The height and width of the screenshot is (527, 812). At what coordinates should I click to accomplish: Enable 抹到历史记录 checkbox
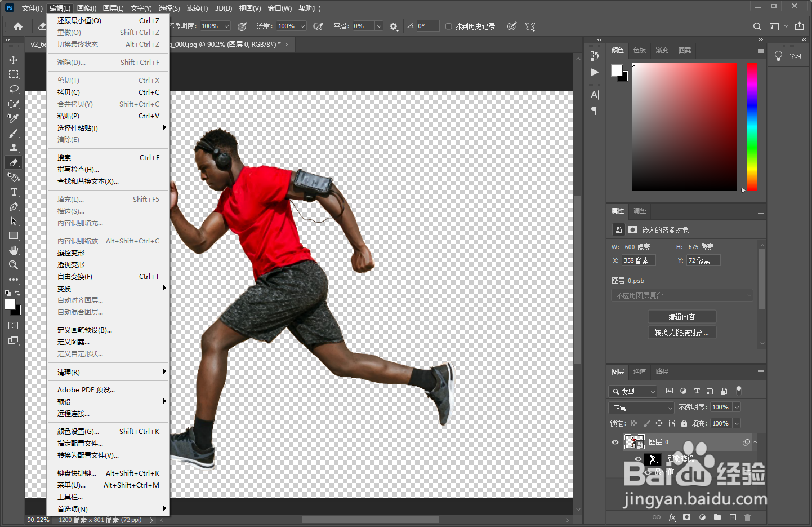tap(449, 26)
